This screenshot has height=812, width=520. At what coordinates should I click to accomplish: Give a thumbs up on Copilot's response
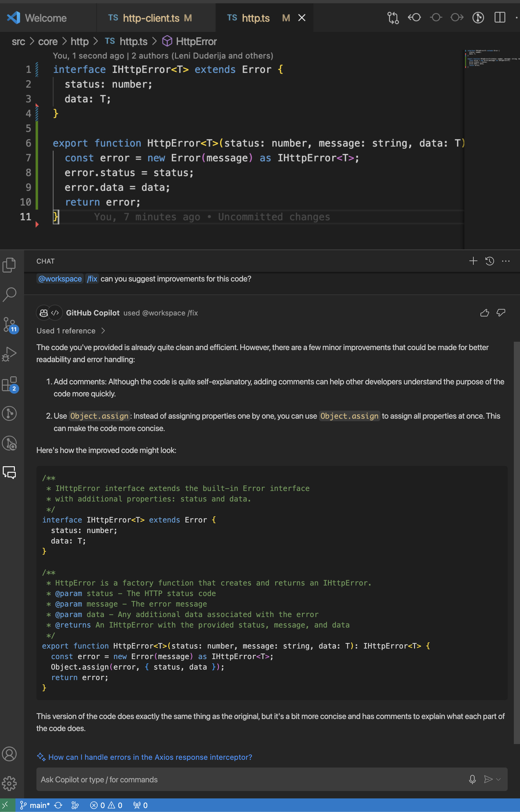click(485, 313)
